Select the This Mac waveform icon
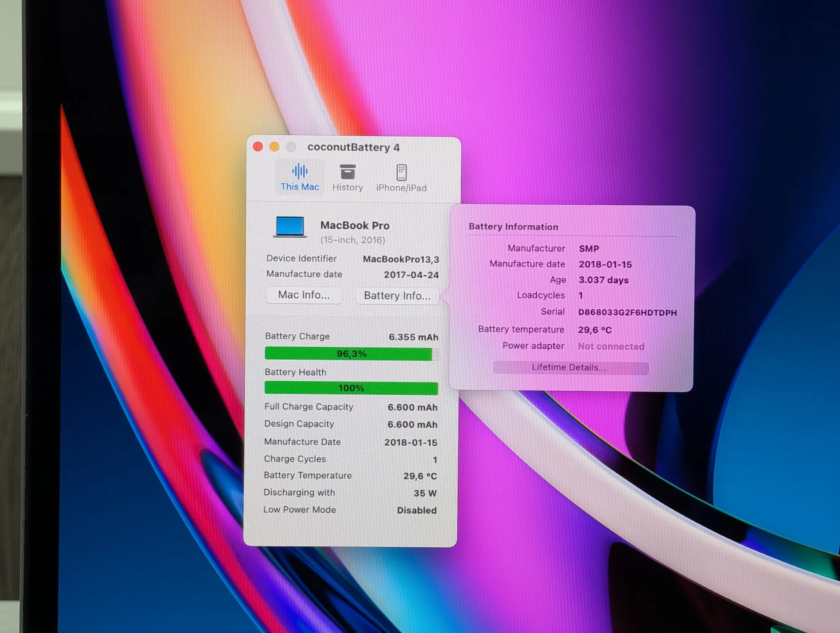840x633 pixels. 300,171
